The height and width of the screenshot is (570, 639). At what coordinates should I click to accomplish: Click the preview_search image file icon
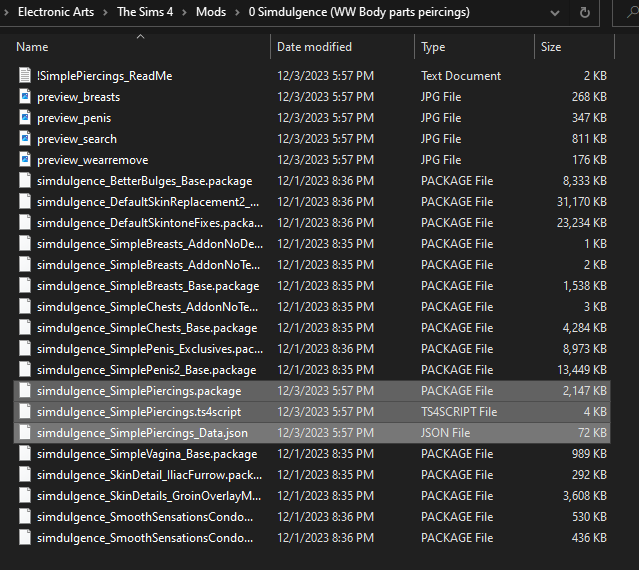pos(25,139)
